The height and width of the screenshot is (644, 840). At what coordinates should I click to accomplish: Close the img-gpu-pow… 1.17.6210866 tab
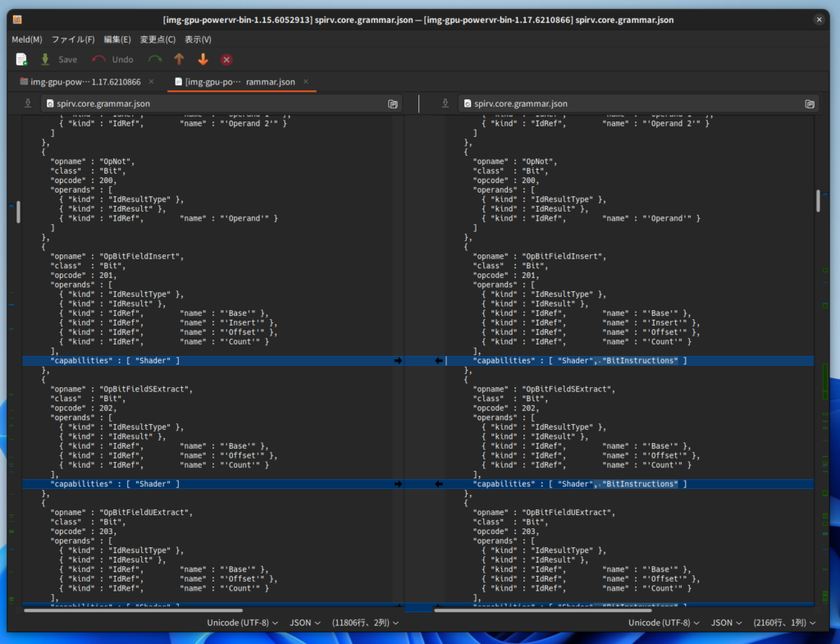point(151,82)
